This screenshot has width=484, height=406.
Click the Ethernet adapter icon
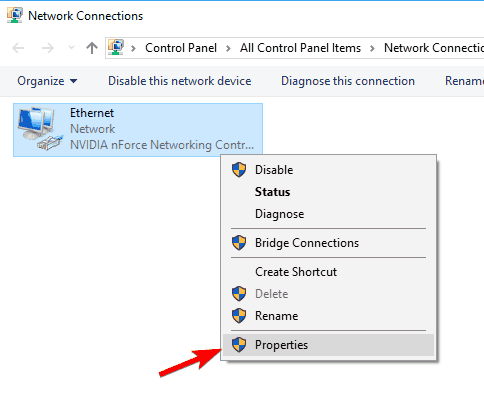[x=40, y=128]
